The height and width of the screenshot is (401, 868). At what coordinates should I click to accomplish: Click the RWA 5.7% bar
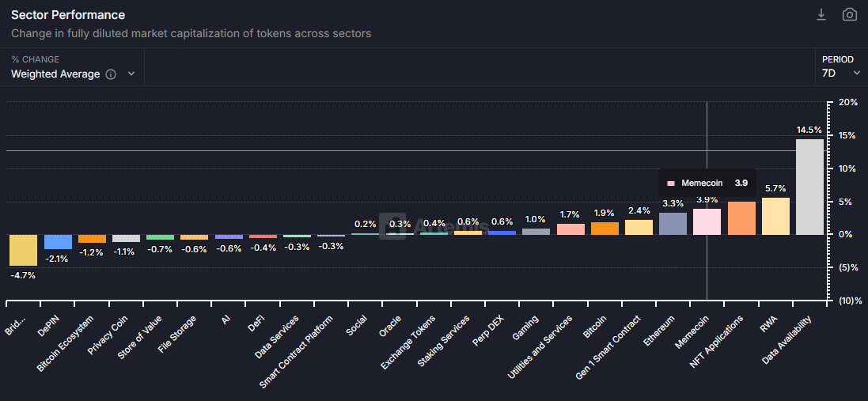pos(775,216)
